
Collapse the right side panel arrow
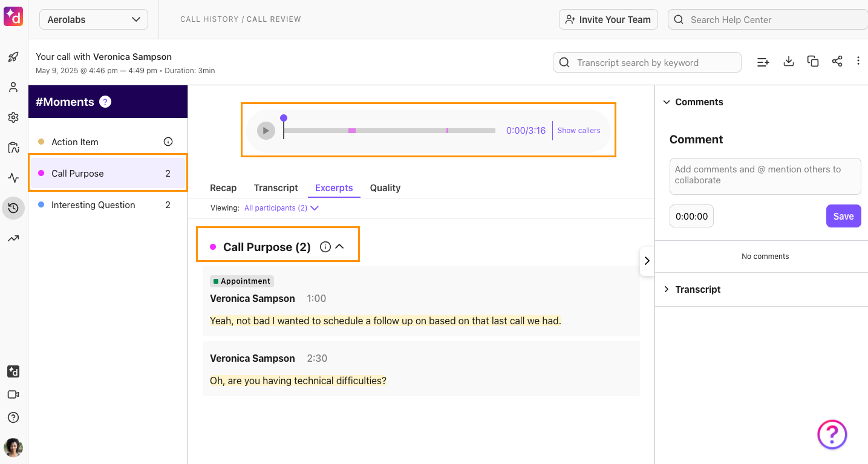click(x=647, y=261)
